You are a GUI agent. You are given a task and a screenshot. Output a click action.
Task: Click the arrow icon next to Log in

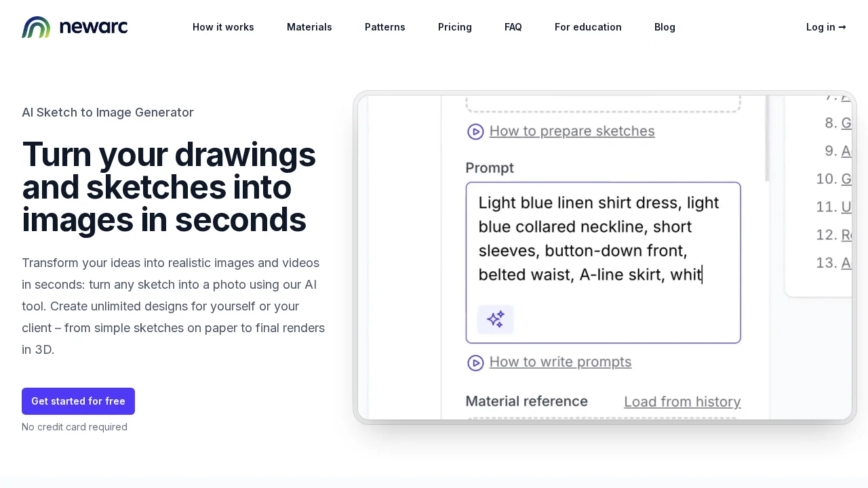842,27
